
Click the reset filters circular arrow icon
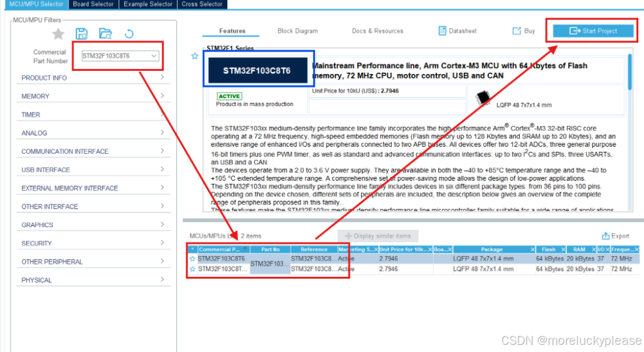pos(129,33)
